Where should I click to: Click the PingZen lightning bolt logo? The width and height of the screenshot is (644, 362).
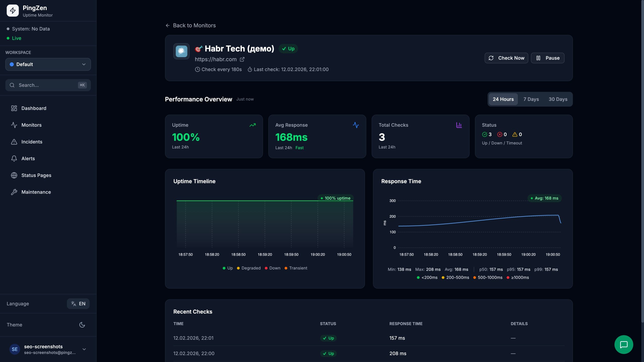point(13,11)
